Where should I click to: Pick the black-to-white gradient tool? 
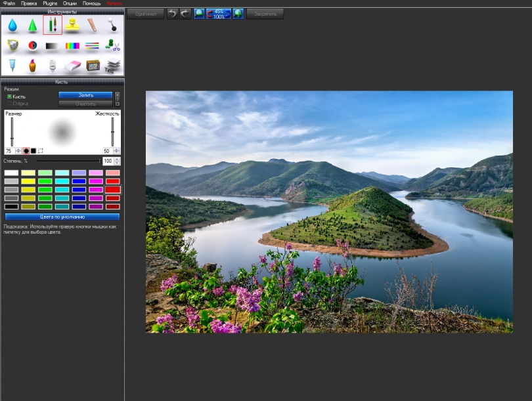pyautogui.click(x=52, y=46)
